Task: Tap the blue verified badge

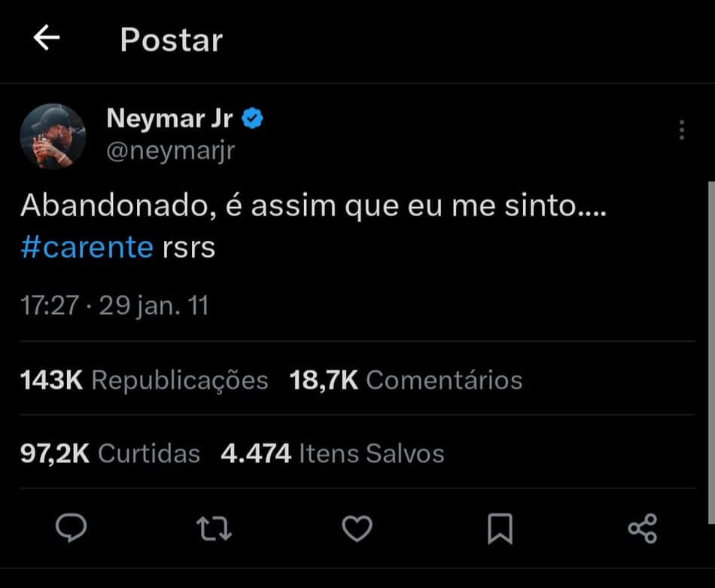Action: click(252, 118)
